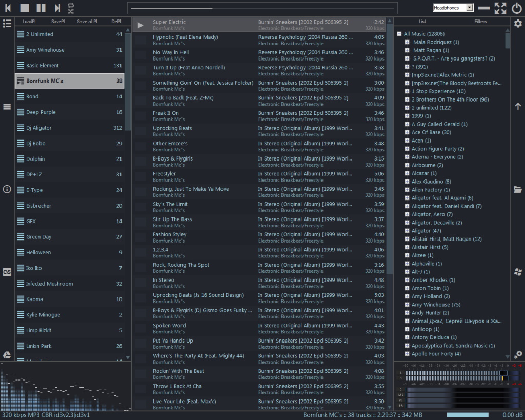This screenshot has width=525, height=420.
Task: Click the open folder icon in right sidebar
Action: (x=518, y=190)
